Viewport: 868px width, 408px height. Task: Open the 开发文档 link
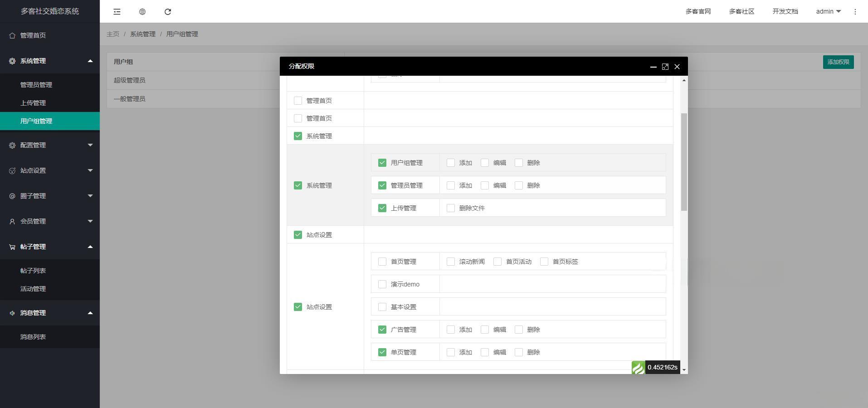[x=785, y=12]
